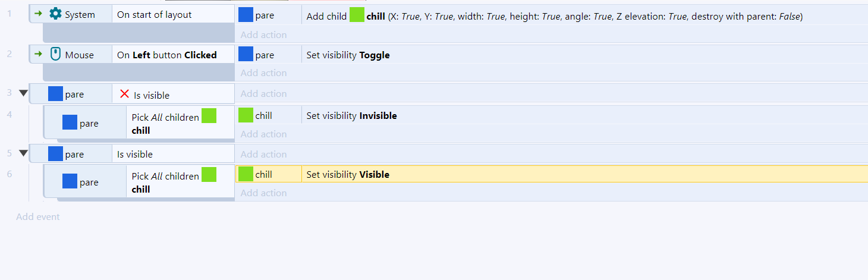
Task: Click Add event at the bottom
Action: click(38, 216)
